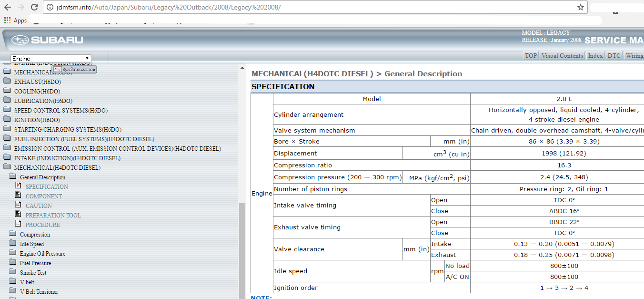Open the CAUTION link
This screenshot has height=299, width=644.
click(x=39, y=206)
